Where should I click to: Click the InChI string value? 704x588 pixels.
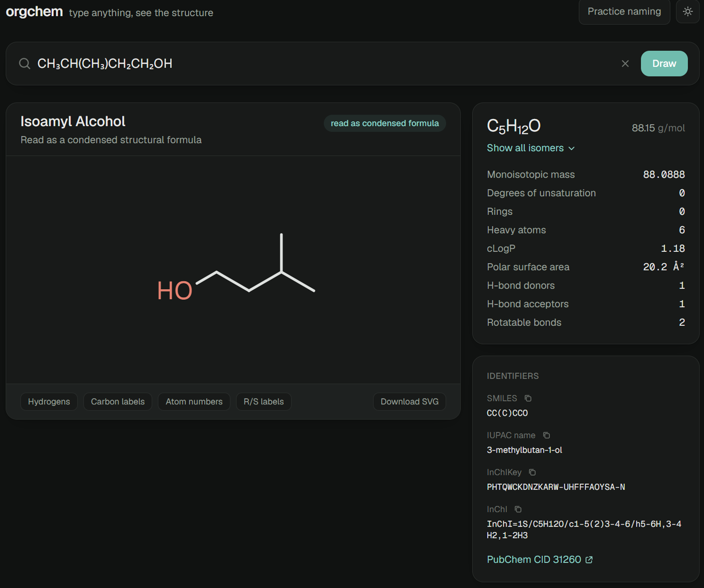click(584, 530)
